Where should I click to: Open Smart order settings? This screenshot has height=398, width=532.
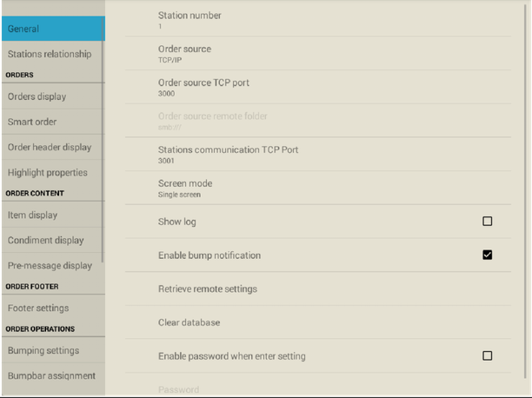click(52, 122)
